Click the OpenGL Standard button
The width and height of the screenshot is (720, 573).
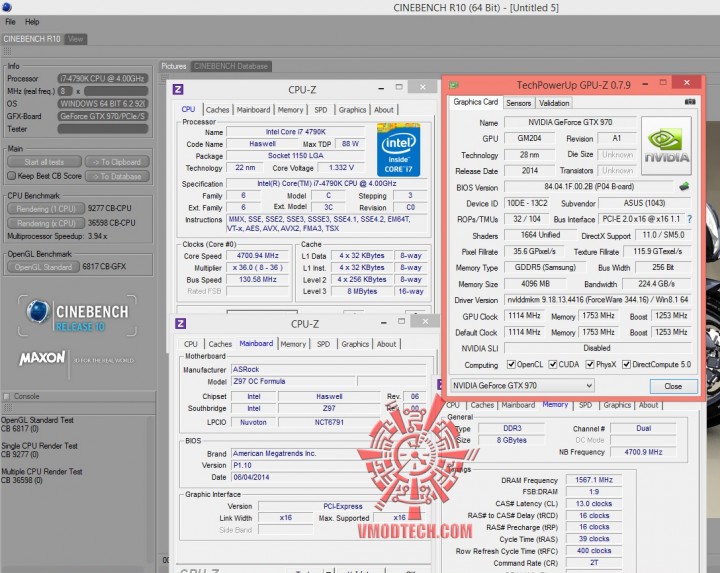[x=43, y=267]
